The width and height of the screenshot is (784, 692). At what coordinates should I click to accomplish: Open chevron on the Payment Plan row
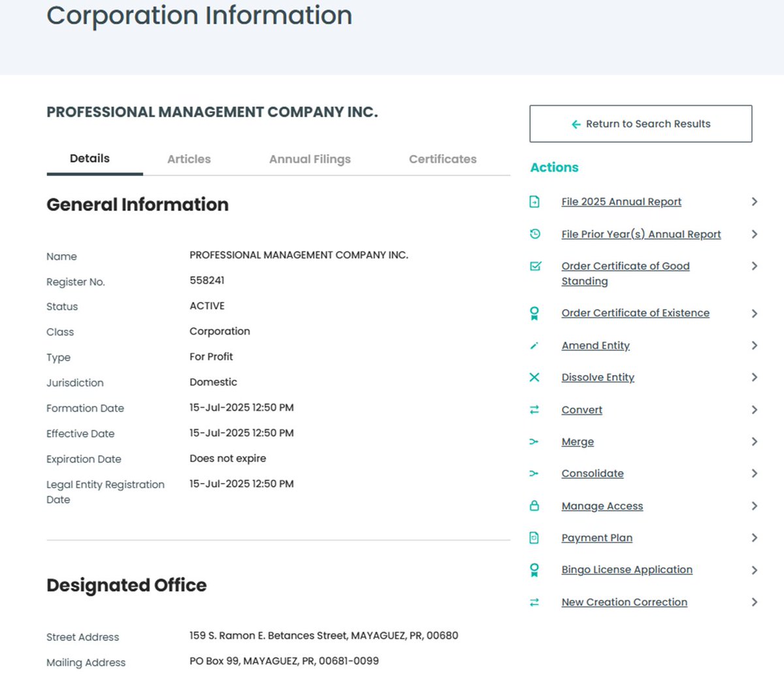pyautogui.click(x=755, y=538)
